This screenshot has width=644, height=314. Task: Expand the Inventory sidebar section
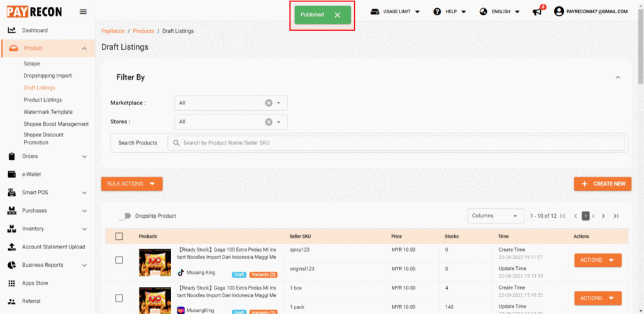coord(85,229)
